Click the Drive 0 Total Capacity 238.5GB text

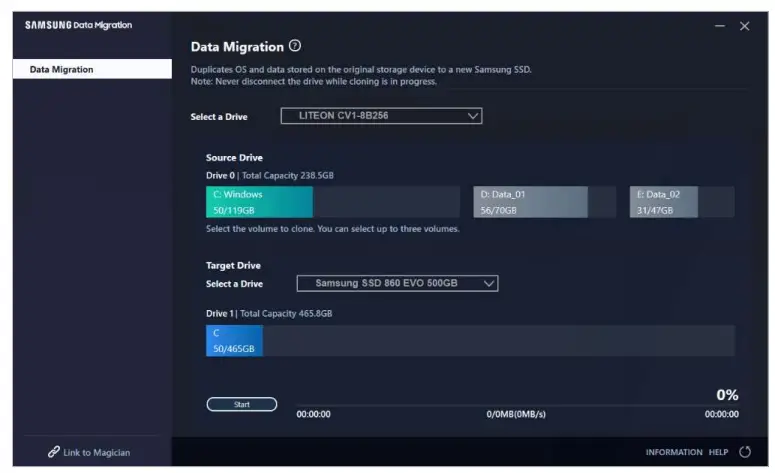pos(270,175)
